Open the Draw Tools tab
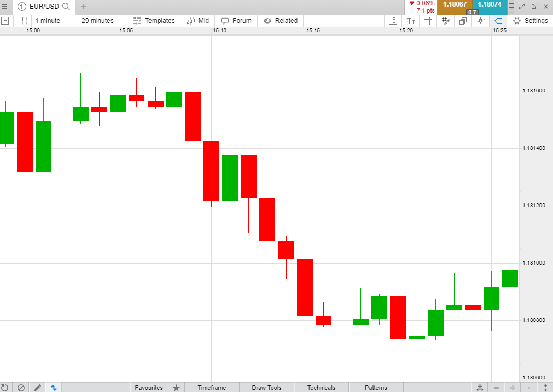The height and width of the screenshot is (392, 553). [266, 388]
